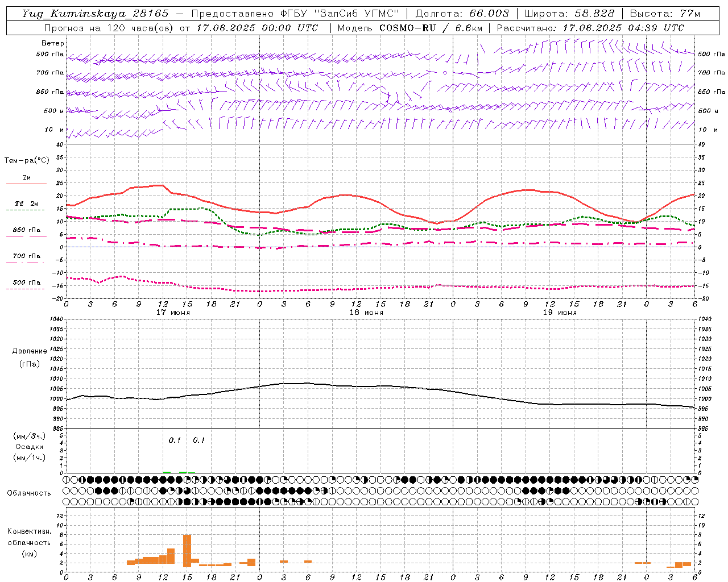Click the 500 гПа temperature legend entry
The image size is (728, 582).
[x=27, y=285]
